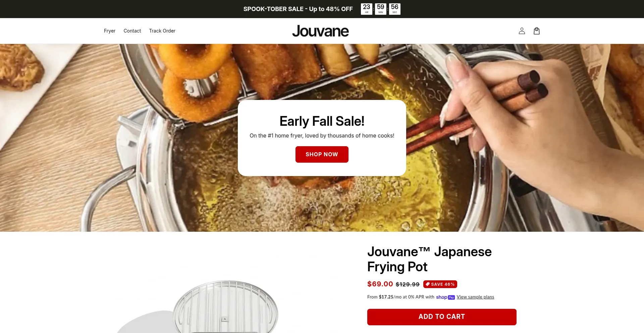Click the SPOOK-TOBER SALE announcement text
Viewport: 644px width, 333px height.
(x=298, y=9)
